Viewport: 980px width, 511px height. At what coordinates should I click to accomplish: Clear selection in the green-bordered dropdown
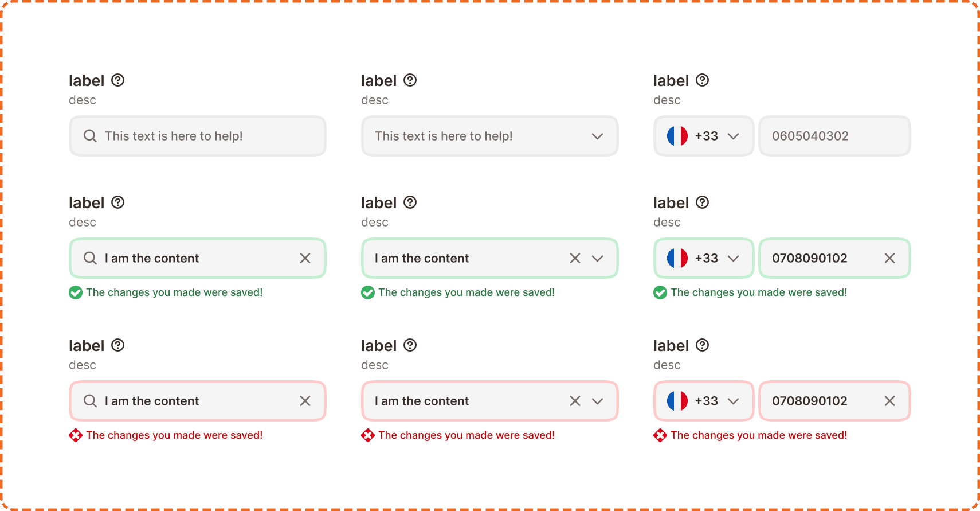[575, 258]
